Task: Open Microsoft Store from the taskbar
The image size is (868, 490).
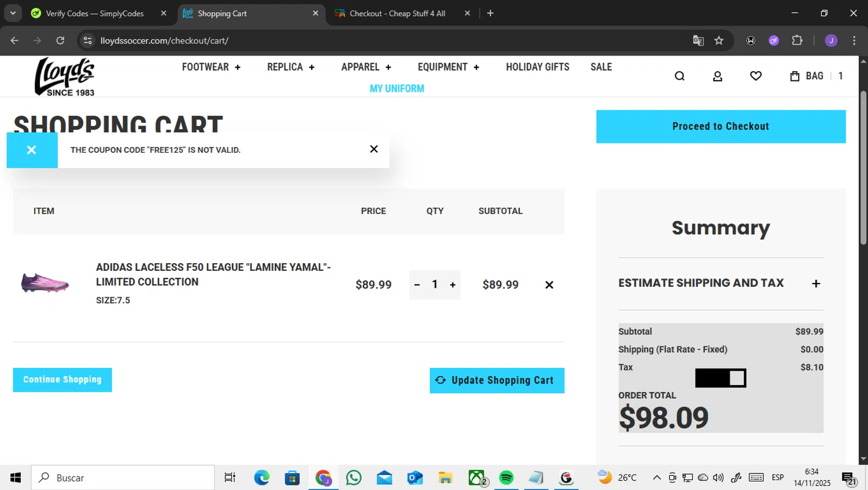Action: [292, 478]
